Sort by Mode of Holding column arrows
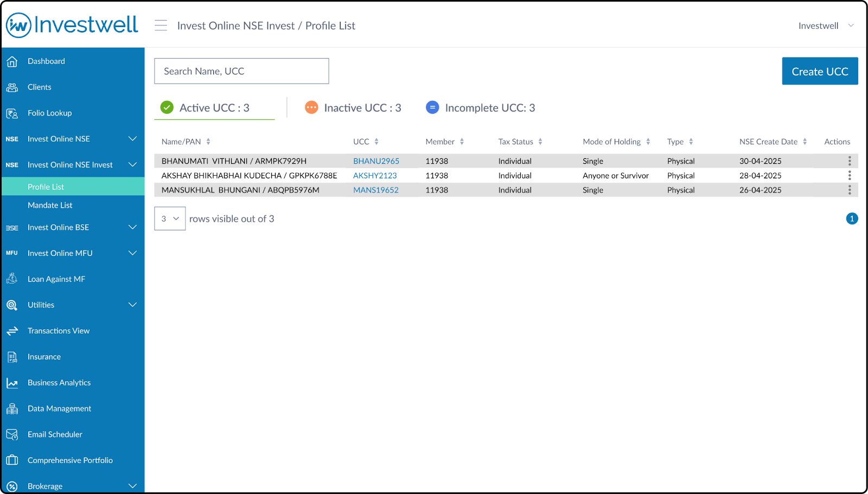868x494 pixels. point(648,142)
